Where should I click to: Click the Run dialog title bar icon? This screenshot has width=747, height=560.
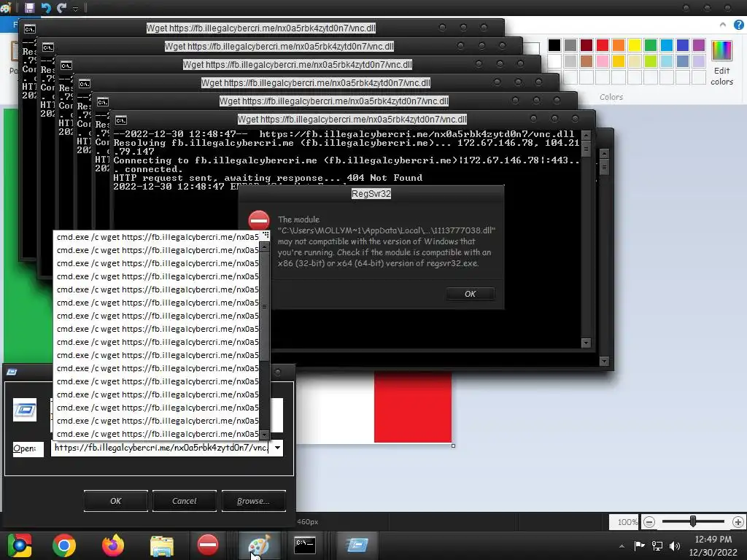pyautogui.click(x=12, y=372)
